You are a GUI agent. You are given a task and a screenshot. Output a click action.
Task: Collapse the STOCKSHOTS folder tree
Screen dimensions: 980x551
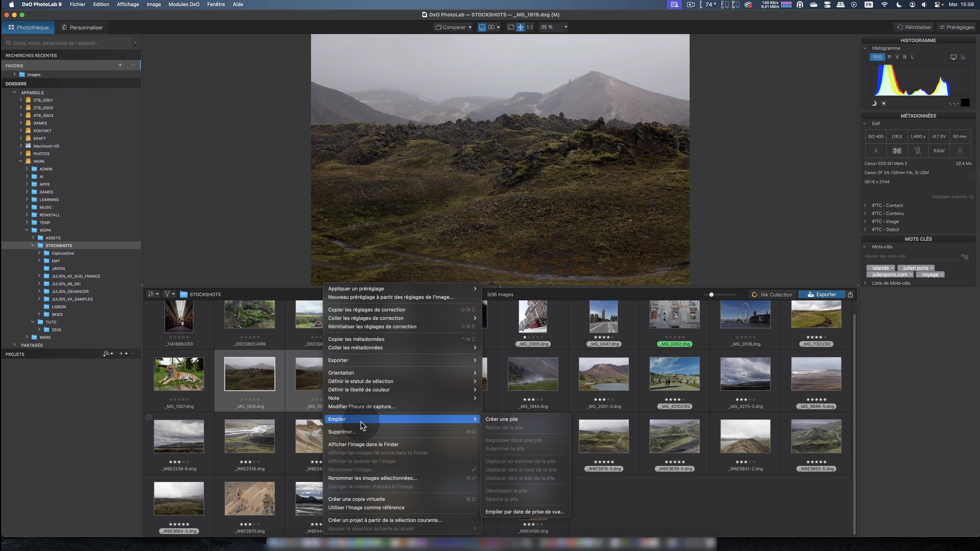33,245
